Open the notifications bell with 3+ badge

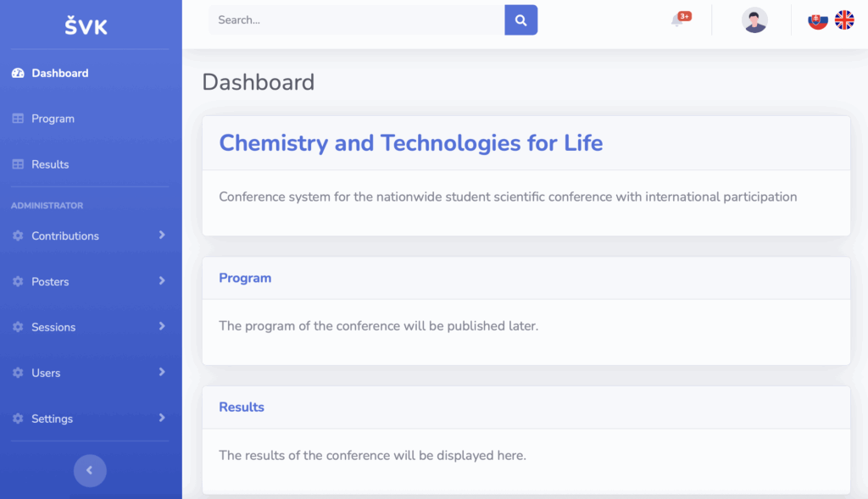(x=680, y=19)
